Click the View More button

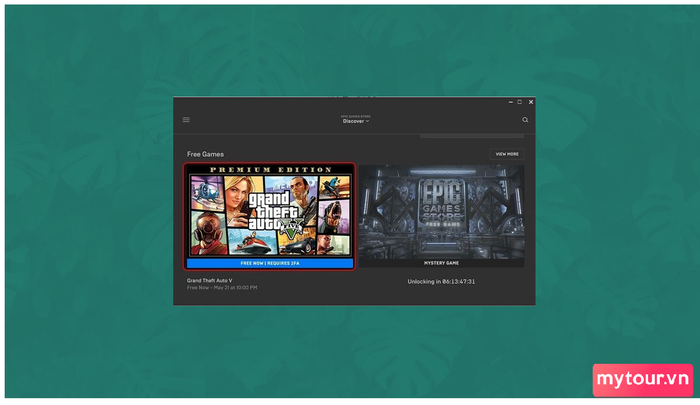(x=507, y=154)
